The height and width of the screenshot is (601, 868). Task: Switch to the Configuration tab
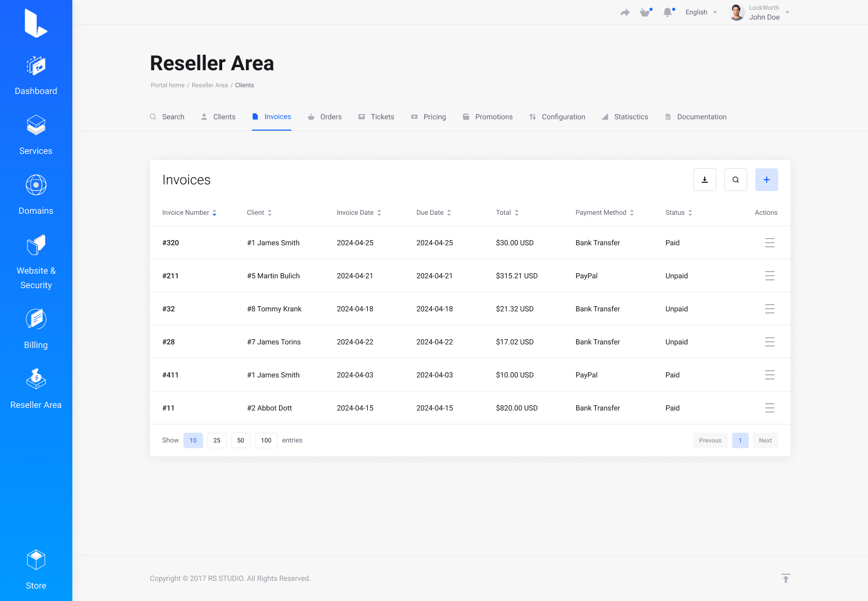pos(557,117)
